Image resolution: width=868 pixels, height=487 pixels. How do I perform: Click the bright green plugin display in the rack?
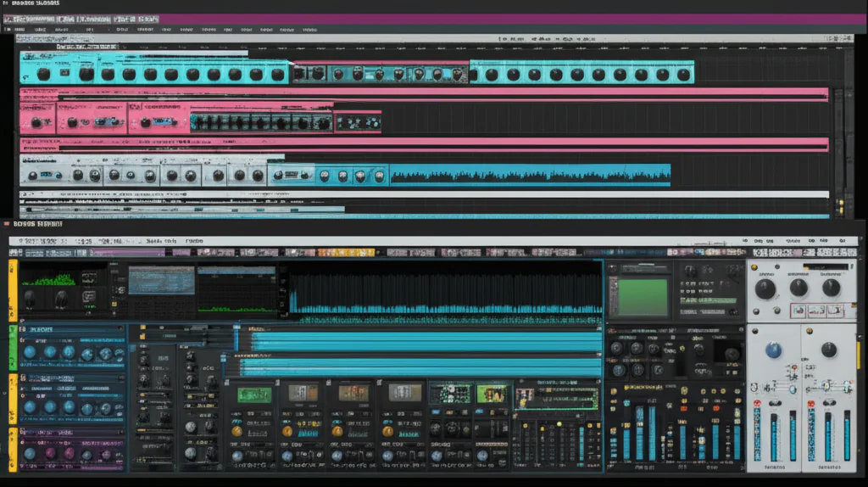click(x=254, y=395)
